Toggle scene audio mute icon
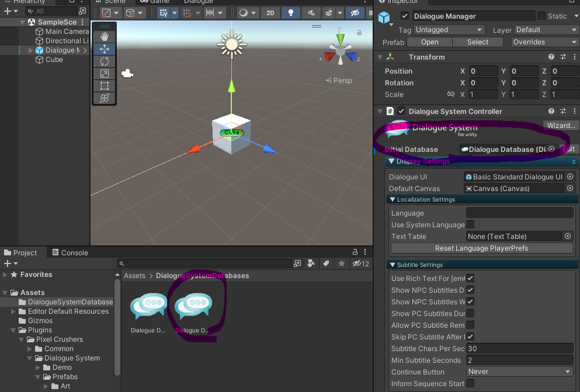Image resolution: width=580 pixels, height=392 pixels. click(311, 13)
